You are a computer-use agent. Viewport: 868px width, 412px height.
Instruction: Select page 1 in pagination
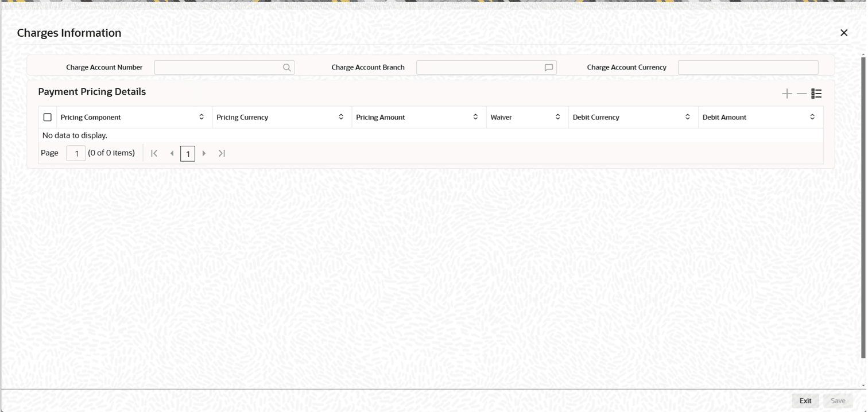point(188,153)
